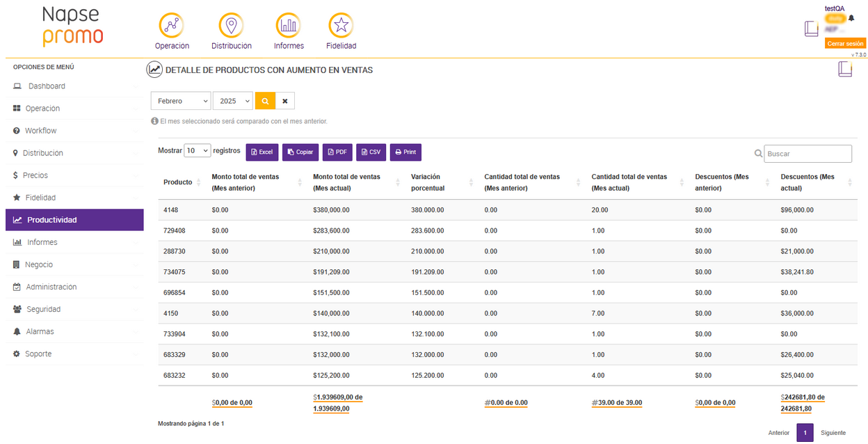Export the table with the Excel button

pos(262,152)
